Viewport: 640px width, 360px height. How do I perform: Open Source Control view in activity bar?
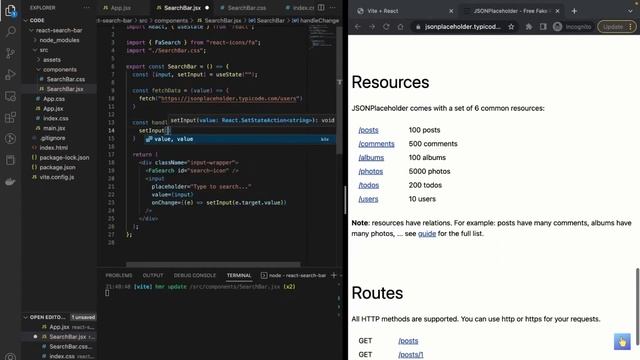click(10, 53)
